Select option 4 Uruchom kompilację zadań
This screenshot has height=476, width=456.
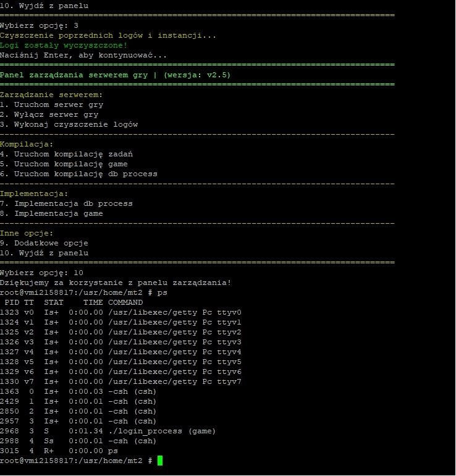click(x=66, y=154)
